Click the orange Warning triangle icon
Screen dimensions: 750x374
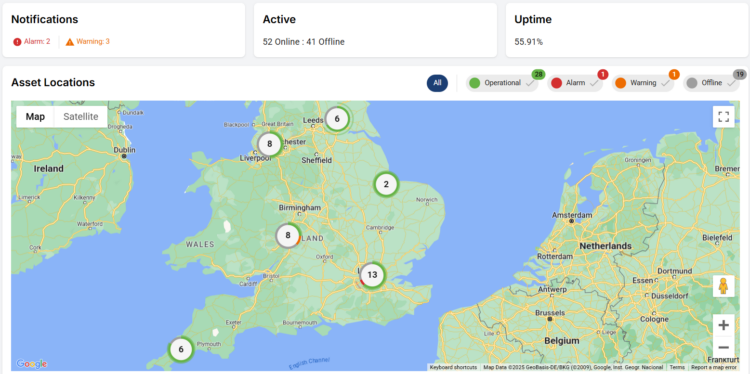pyautogui.click(x=70, y=42)
